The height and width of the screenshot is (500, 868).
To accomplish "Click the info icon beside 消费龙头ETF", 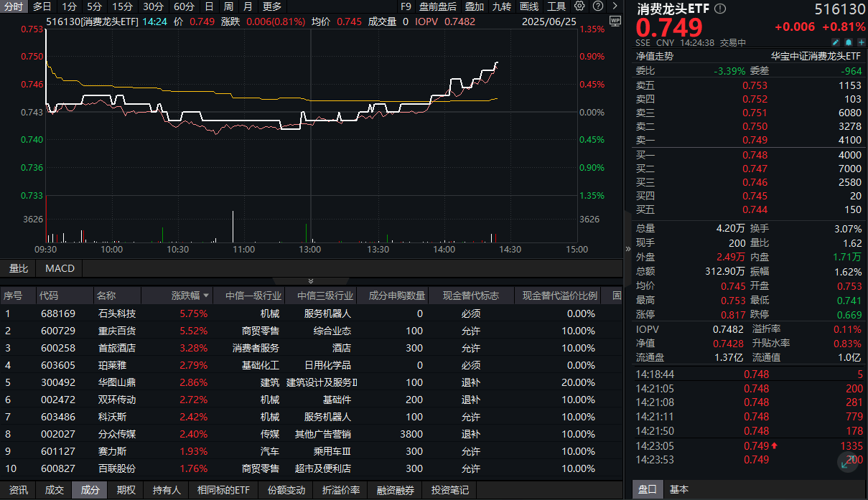I will pos(720,9).
